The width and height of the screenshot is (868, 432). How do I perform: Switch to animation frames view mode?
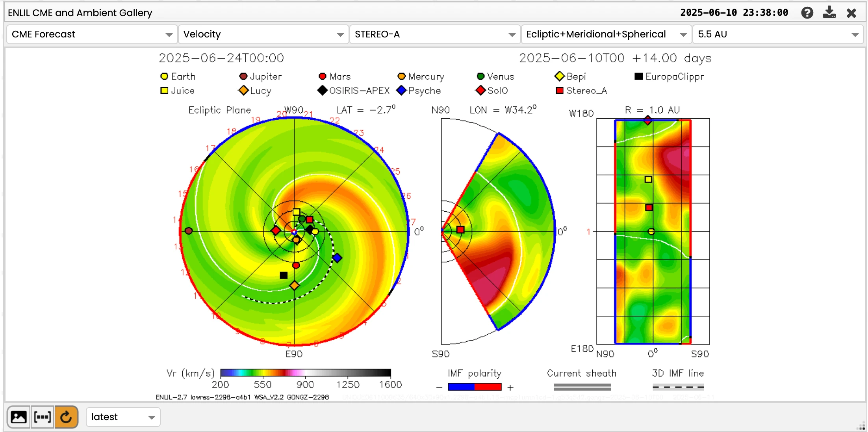pyautogui.click(x=42, y=417)
